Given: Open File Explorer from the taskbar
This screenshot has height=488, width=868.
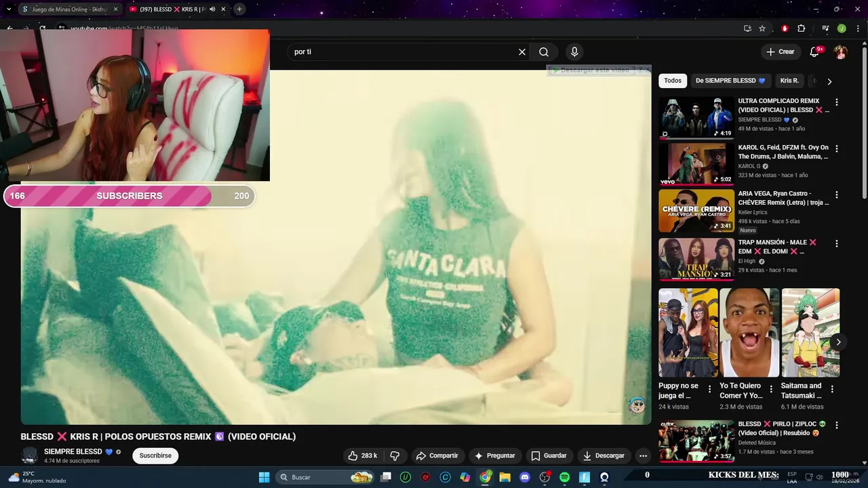Looking at the screenshot, I should point(505,477).
